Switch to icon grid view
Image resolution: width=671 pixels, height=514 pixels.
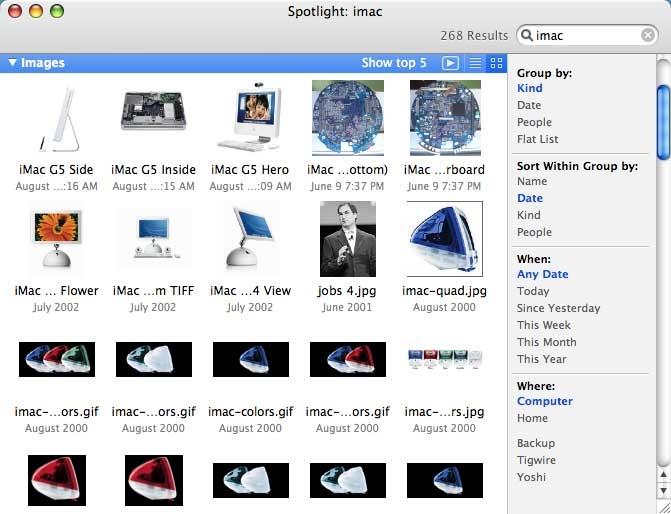point(496,63)
